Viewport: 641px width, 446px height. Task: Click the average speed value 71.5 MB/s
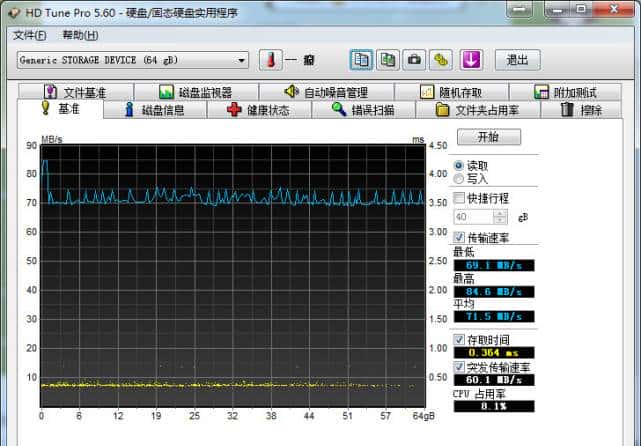pyautogui.click(x=494, y=316)
